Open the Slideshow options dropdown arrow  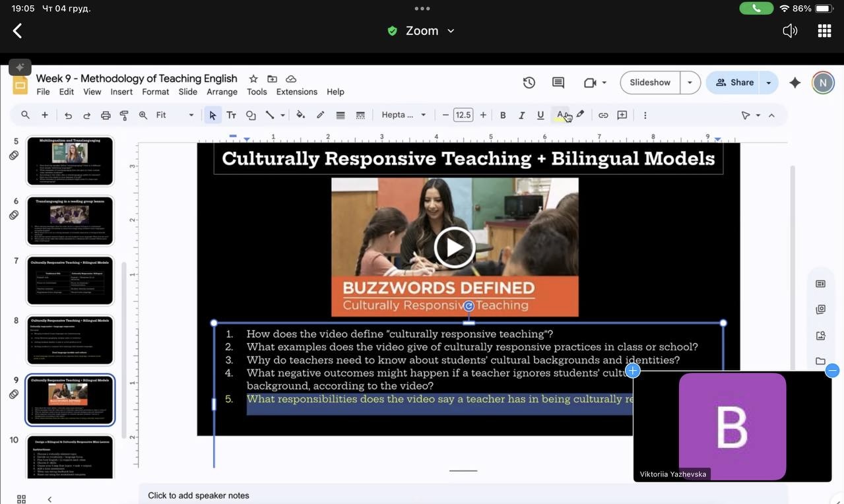(x=690, y=82)
